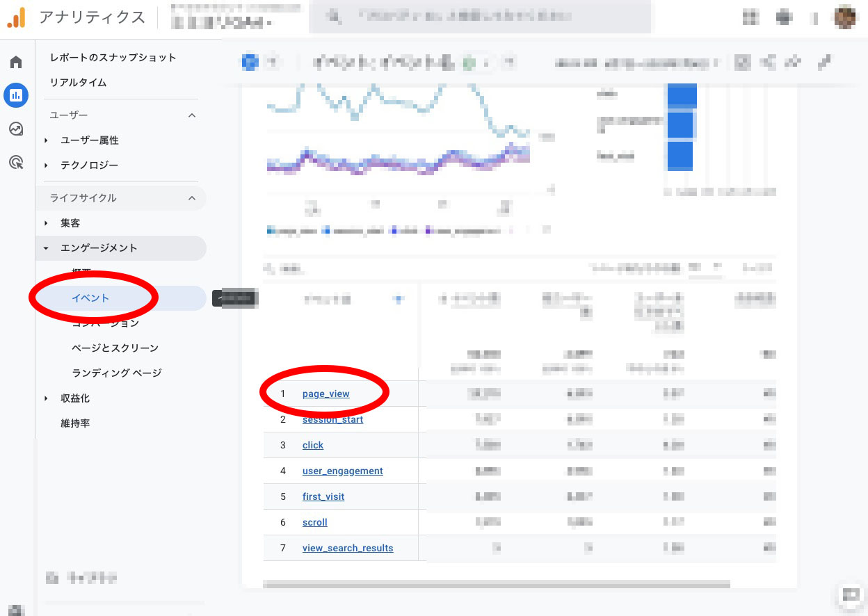Open the page_view event link

point(326,394)
